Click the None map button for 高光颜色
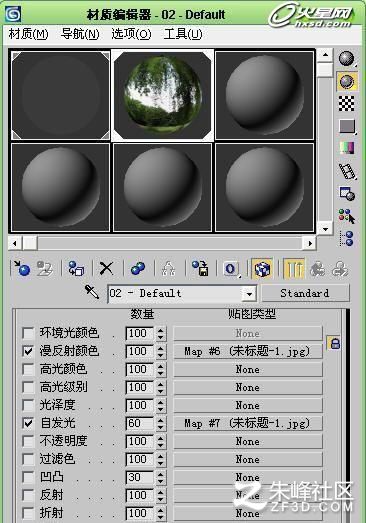Image resolution: width=366 pixels, height=523 pixels. tap(248, 369)
